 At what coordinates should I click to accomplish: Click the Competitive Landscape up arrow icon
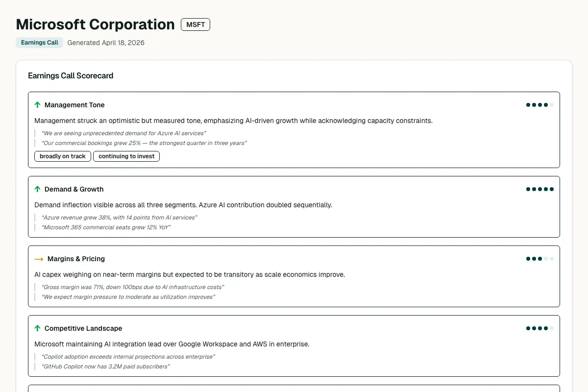(37, 328)
